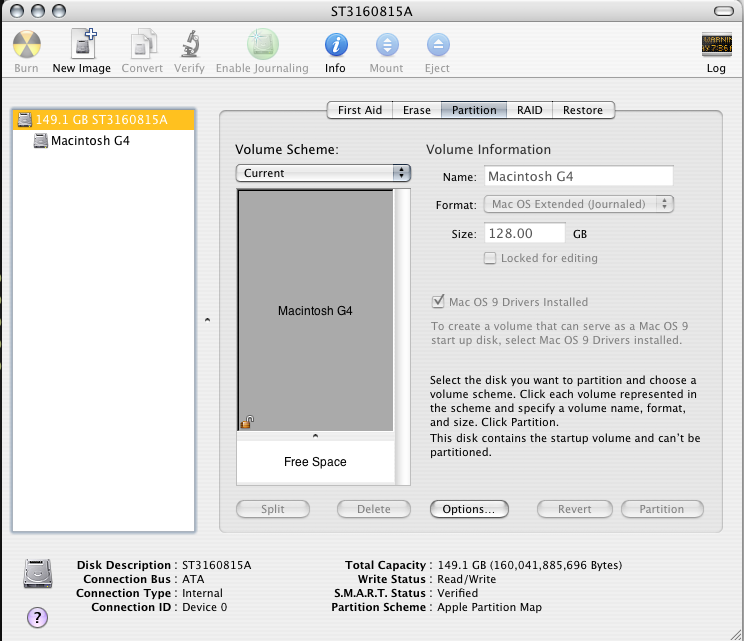Switch to the First Aid tab
The image size is (744, 641).
pyautogui.click(x=360, y=110)
